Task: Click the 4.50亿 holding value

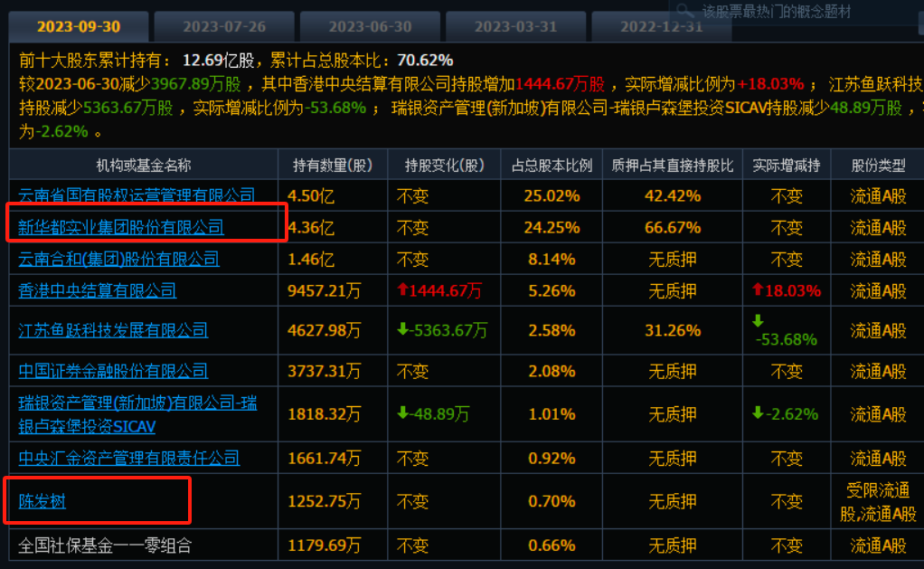Action: 310,195
